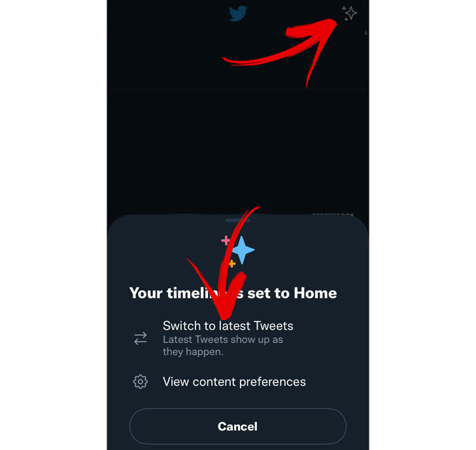476x450 pixels.
Task: Tap the sparkle timeline icon in header
Action: (x=349, y=13)
